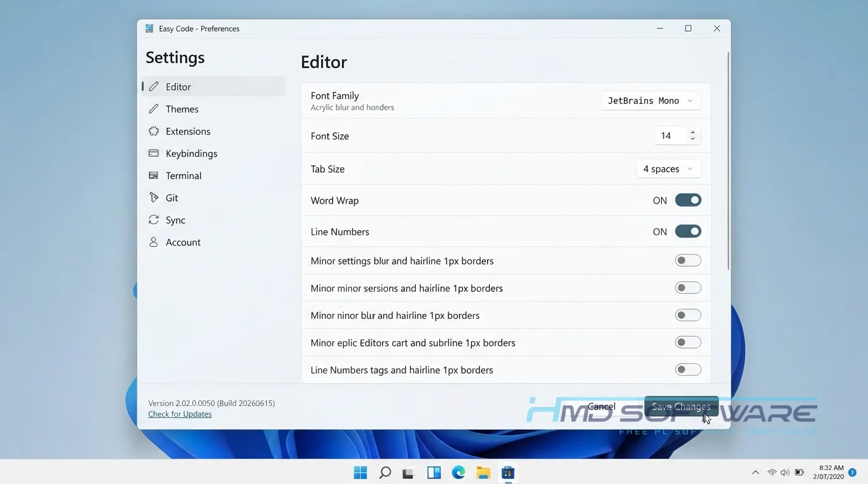
Task: Open the Windows Start menu
Action: pos(360,473)
